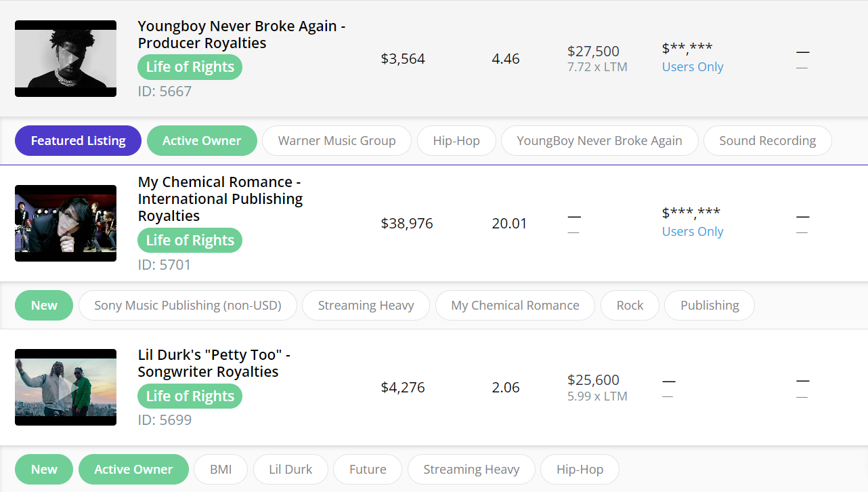Select YoungBoy Never Broke Again artist tag
This screenshot has height=492, width=868.
tap(599, 141)
